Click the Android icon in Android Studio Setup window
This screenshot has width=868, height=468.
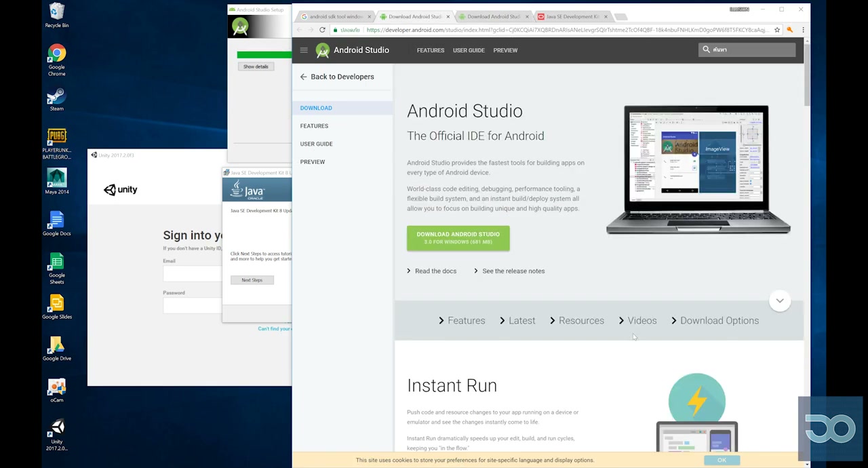(240, 27)
